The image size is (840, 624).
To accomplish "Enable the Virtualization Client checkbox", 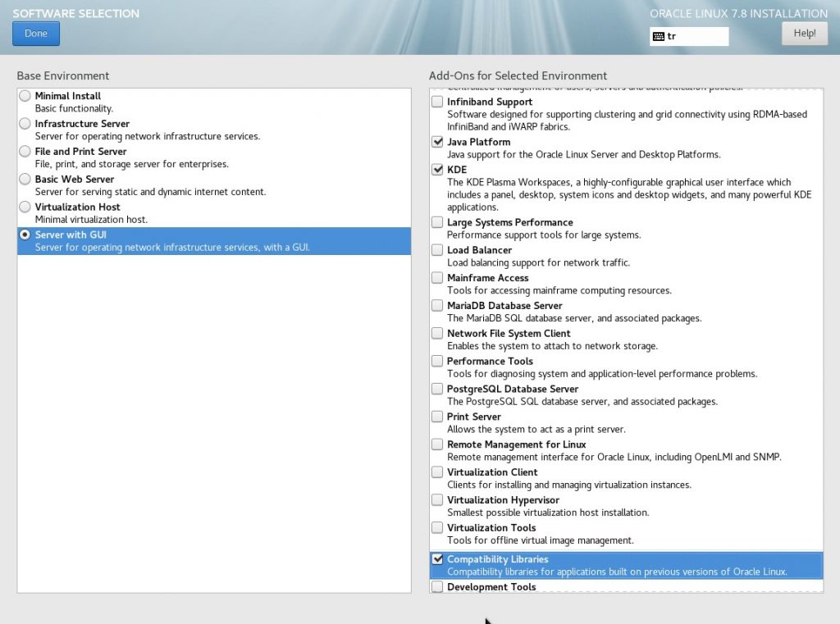I will click(x=438, y=472).
